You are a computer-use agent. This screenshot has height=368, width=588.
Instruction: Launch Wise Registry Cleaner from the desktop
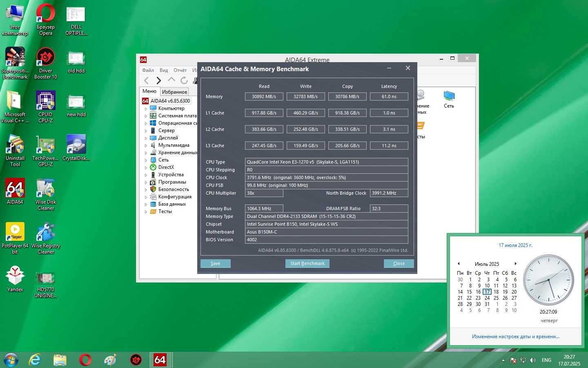tap(46, 238)
